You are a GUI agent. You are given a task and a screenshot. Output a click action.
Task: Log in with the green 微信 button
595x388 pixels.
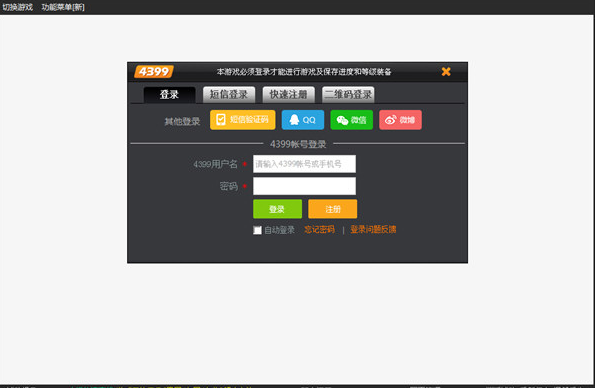352,120
